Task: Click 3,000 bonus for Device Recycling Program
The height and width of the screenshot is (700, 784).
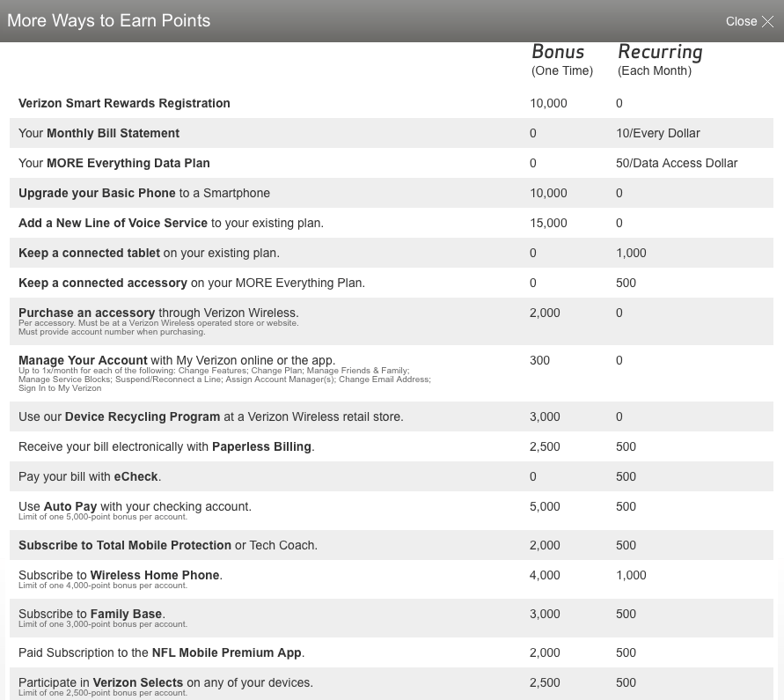Action: click(545, 416)
